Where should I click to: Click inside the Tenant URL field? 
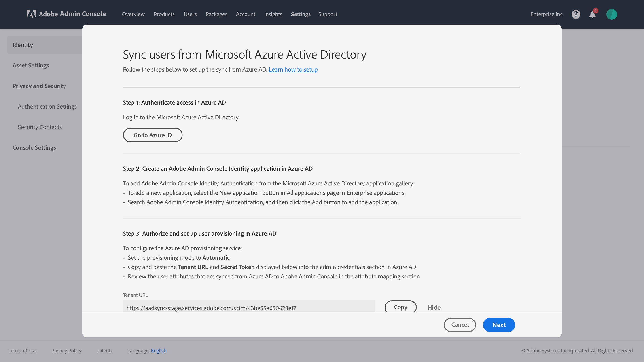(x=248, y=306)
